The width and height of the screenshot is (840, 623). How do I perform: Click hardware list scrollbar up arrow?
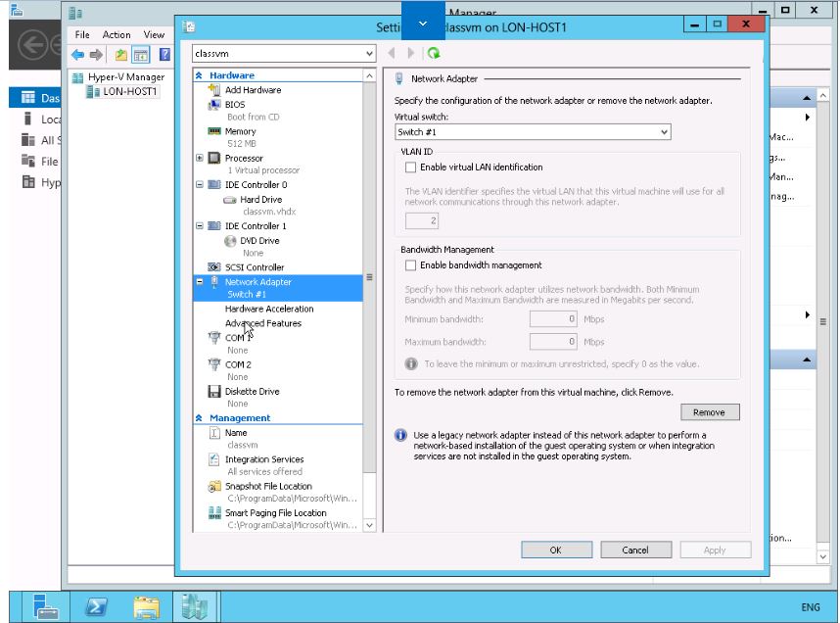click(x=369, y=76)
